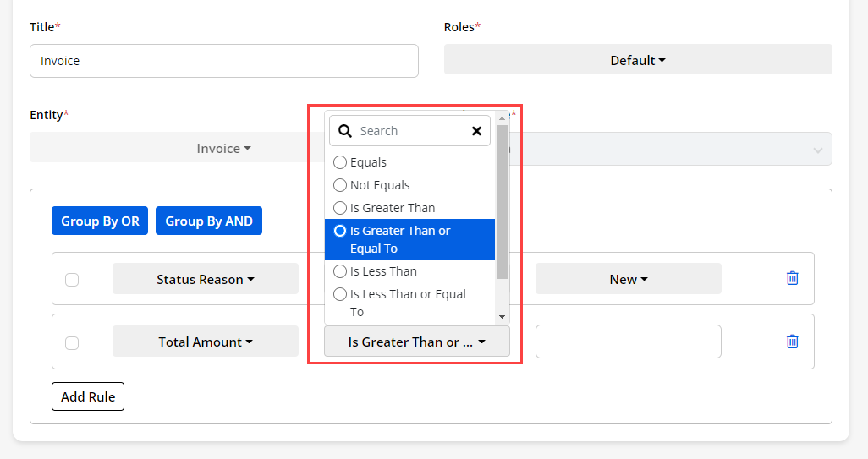Expand the New value dropdown
Image resolution: width=868 pixels, height=459 pixels.
tap(628, 279)
